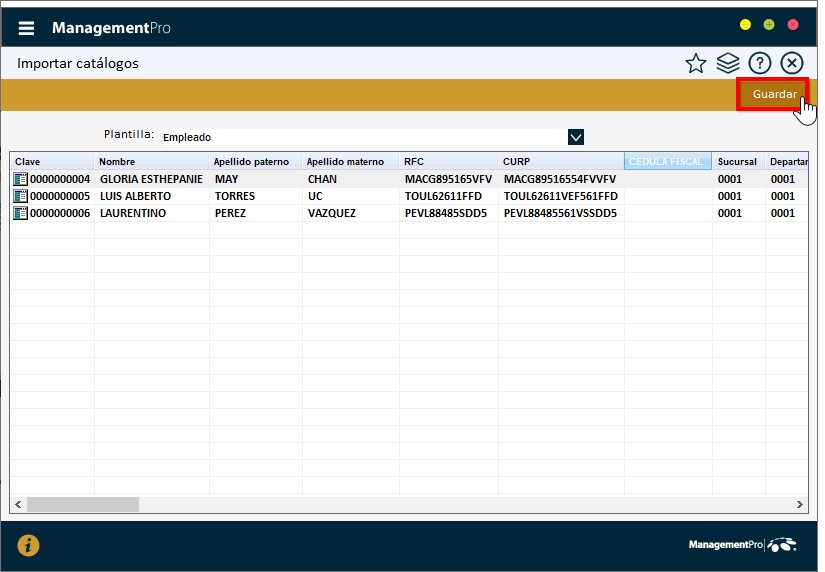Open the stacked layers icon

[728, 64]
